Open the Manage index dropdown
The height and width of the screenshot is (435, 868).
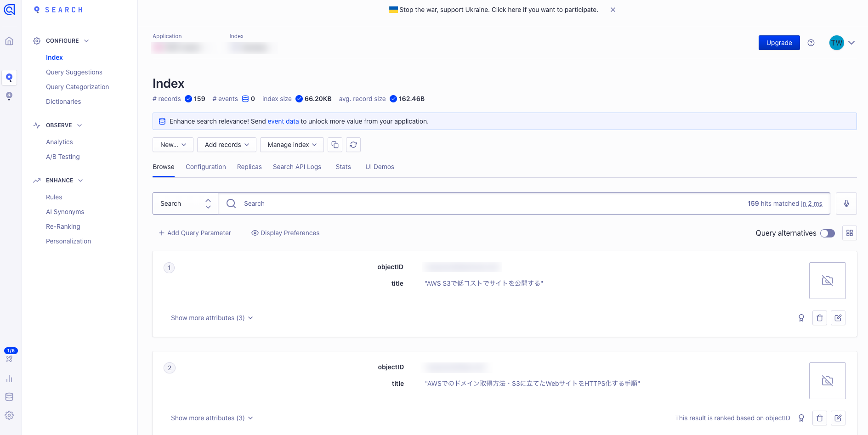[x=292, y=145]
